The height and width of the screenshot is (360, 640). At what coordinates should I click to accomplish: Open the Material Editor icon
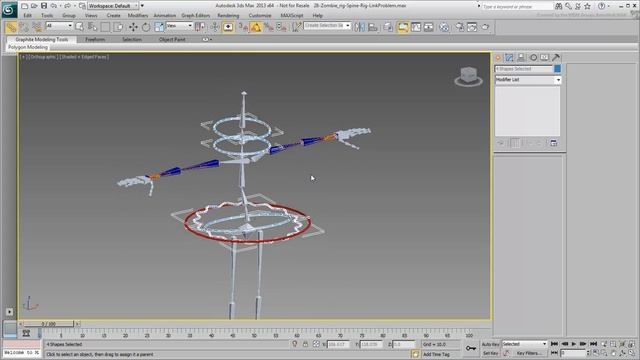[x=444, y=27]
